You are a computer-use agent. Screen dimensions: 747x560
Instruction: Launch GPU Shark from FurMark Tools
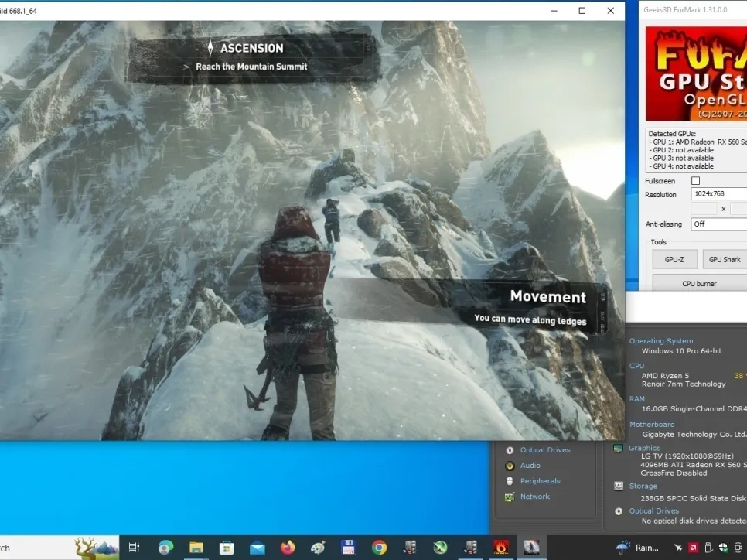[725, 259]
